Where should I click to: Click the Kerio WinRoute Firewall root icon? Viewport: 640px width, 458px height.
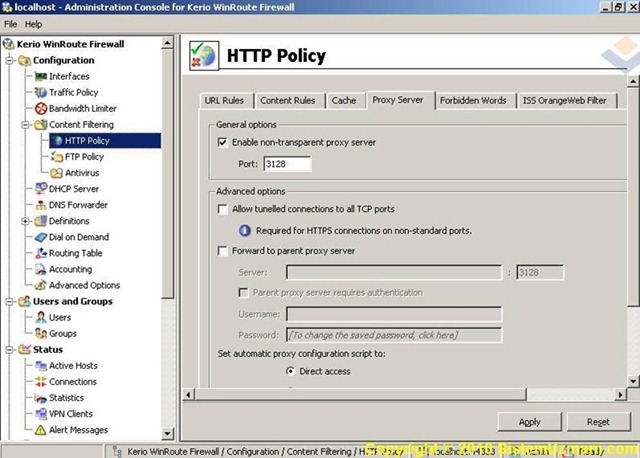click(9, 44)
